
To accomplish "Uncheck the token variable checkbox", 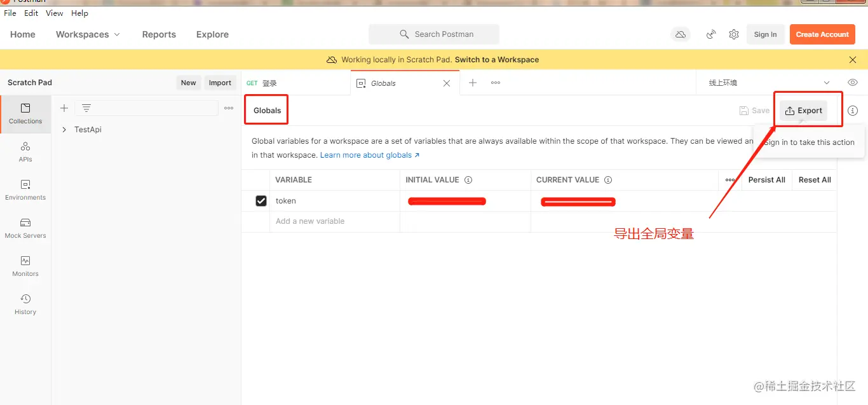I will 261,201.
